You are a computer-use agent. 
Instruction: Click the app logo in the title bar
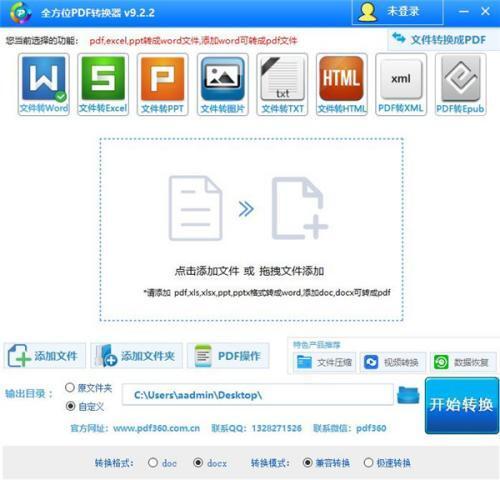[21, 13]
